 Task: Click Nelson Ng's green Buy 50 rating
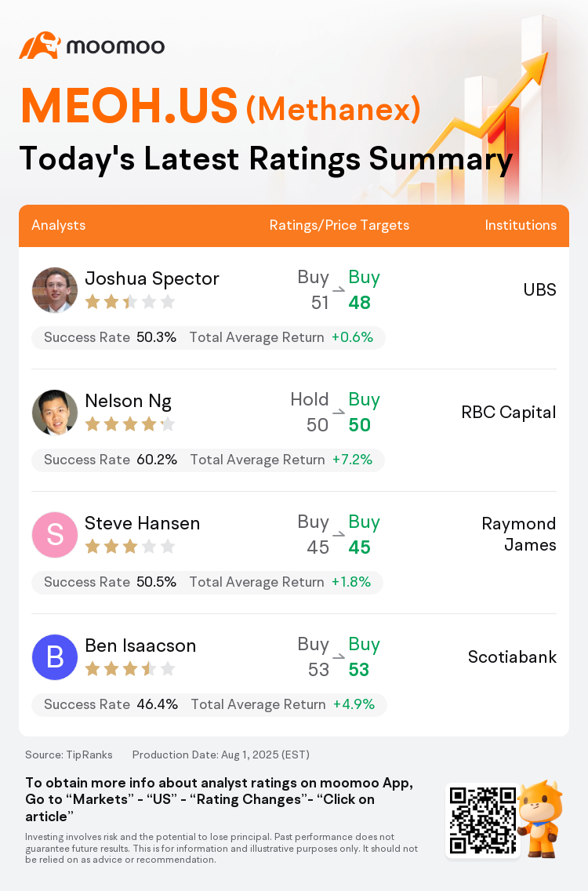pos(362,413)
